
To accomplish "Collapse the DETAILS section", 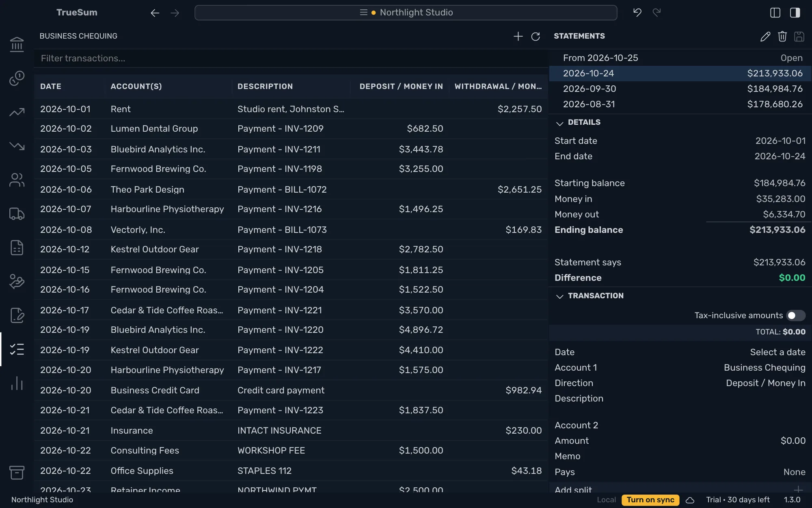I will [560, 123].
